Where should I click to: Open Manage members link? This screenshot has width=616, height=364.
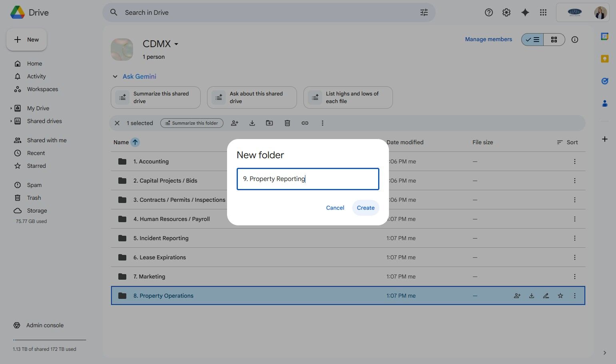pos(488,39)
